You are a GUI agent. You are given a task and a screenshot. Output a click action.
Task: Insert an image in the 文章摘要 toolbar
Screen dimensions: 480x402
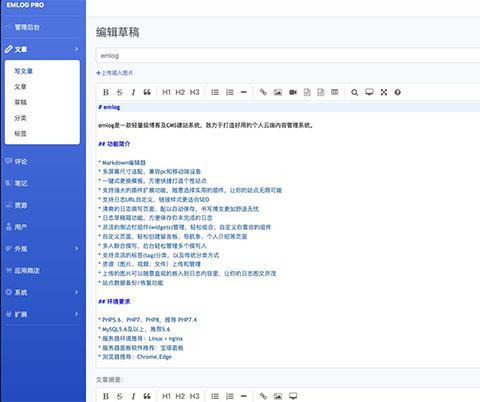coord(278,396)
